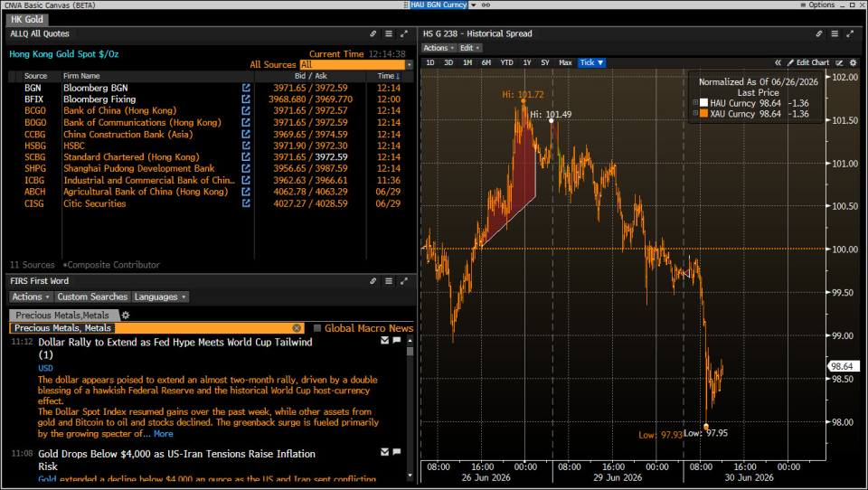The height and width of the screenshot is (490, 868).
Task: Flag the Gold Drops Below $4,000 story
Action: [396, 452]
